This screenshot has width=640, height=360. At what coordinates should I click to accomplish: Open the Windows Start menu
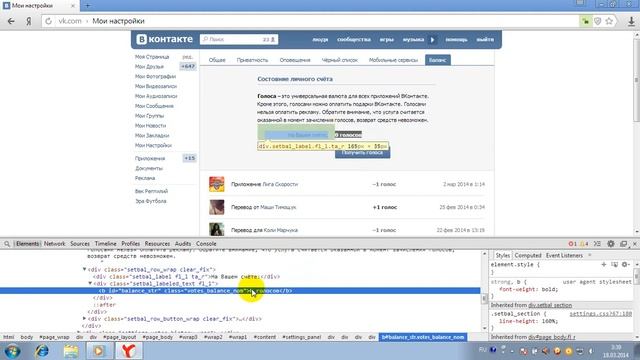(13, 351)
